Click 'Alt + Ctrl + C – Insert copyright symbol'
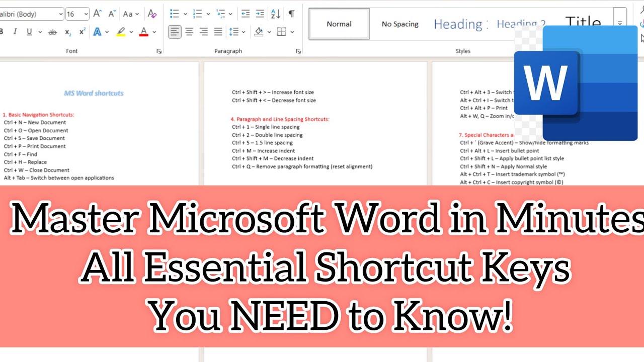Image resolution: width=644 pixels, height=362 pixels. click(x=512, y=182)
